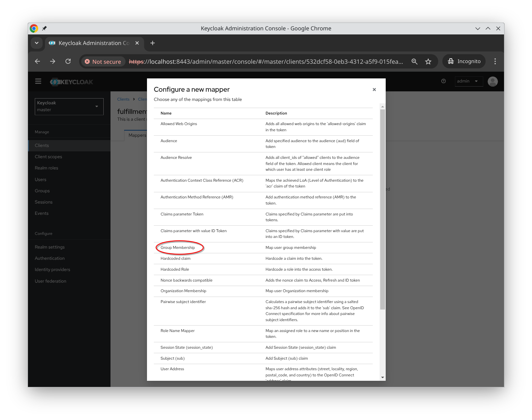Click the browser reload icon
The image size is (532, 420).
(68, 61)
